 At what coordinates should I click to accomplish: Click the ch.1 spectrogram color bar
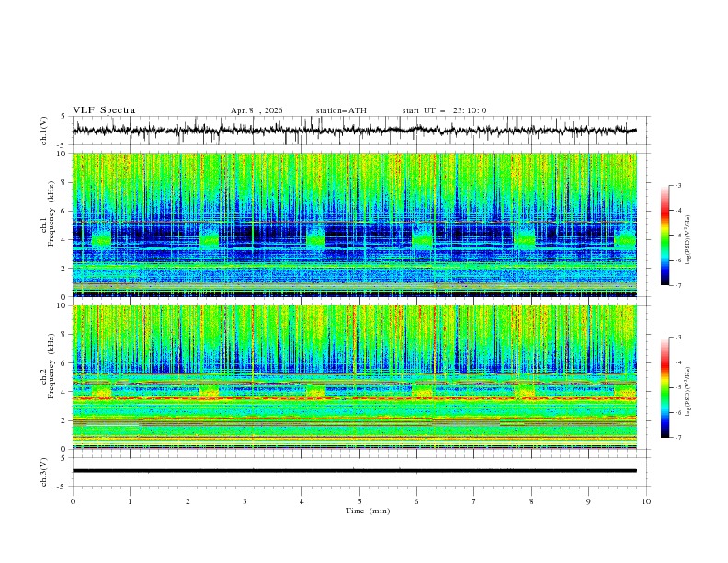tap(665, 235)
